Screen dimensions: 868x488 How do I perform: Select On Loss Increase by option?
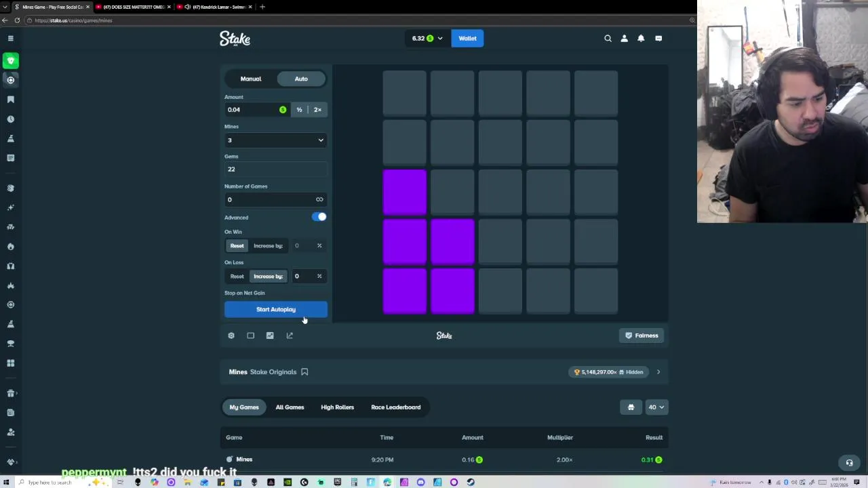tap(269, 277)
